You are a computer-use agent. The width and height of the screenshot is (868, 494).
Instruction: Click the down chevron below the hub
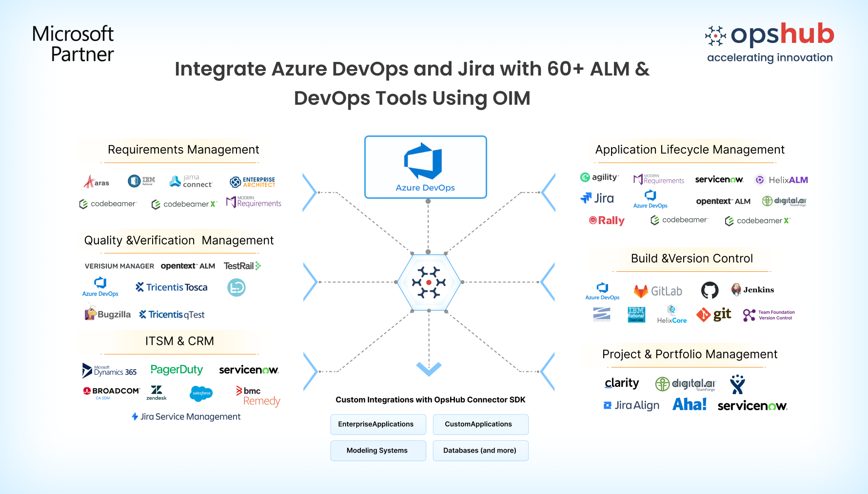click(x=429, y=369)
